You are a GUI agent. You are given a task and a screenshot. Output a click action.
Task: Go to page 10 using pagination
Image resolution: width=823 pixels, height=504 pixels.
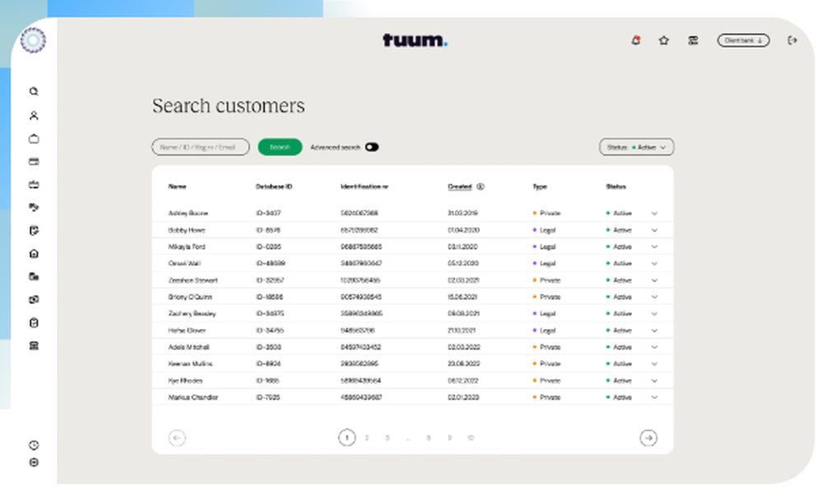[x=470, y=437]
